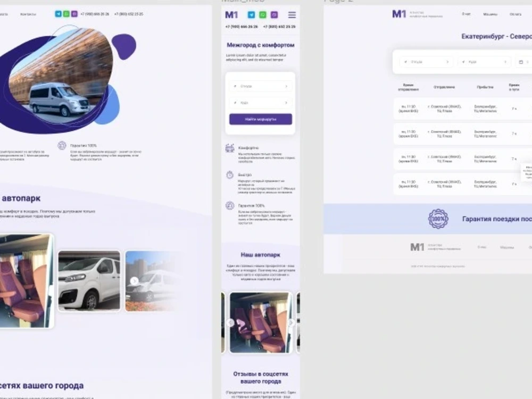
Task: Open Оплата in the Page 2 nav
Action: (x=516, y=14)
